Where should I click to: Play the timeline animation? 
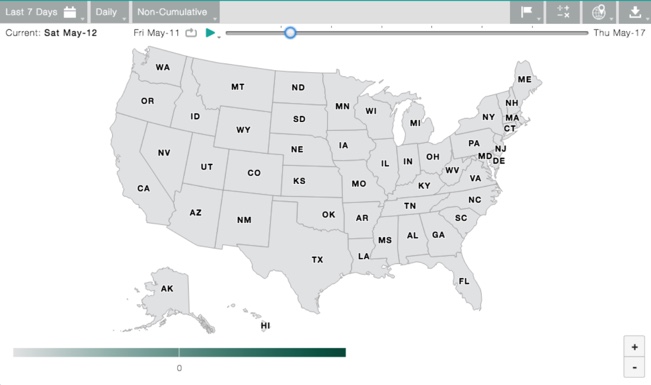point(210,33)
